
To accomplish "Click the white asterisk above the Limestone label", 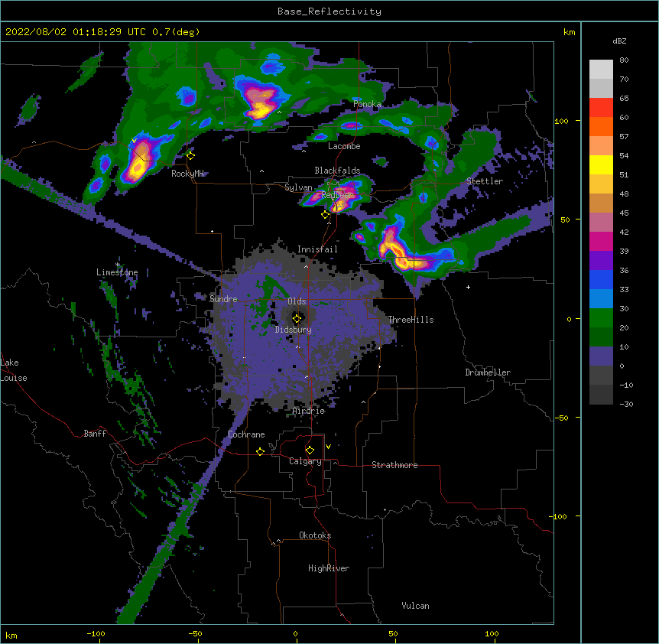I will 118,265.
